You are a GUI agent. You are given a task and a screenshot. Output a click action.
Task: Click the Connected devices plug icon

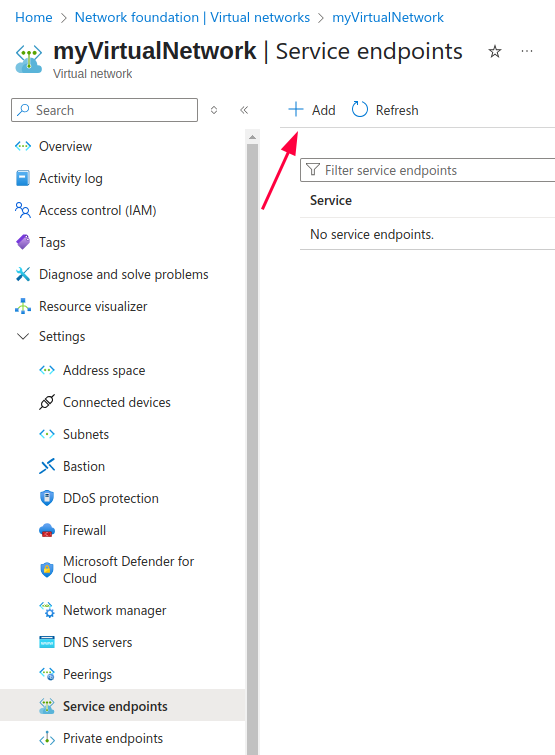click(47, 402)
